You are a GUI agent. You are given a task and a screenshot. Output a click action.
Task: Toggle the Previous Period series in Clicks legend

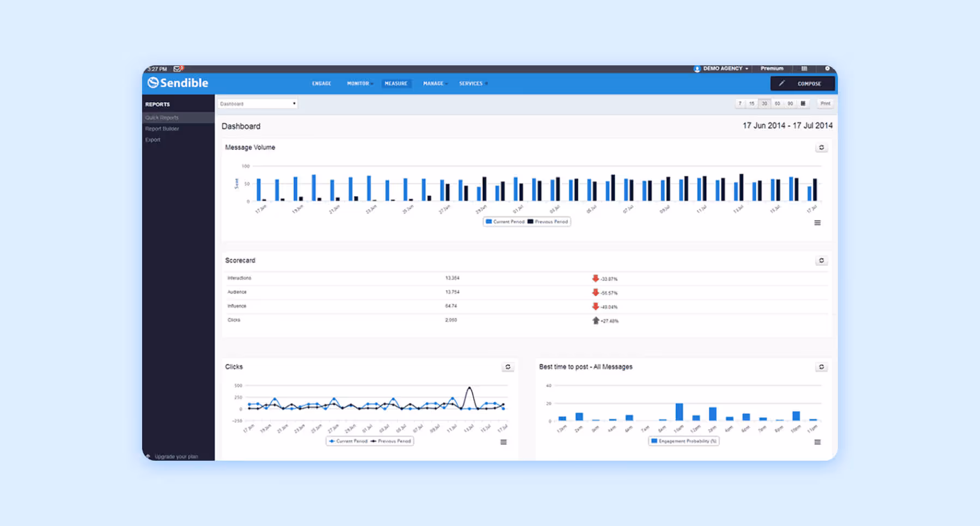(391, 441)
